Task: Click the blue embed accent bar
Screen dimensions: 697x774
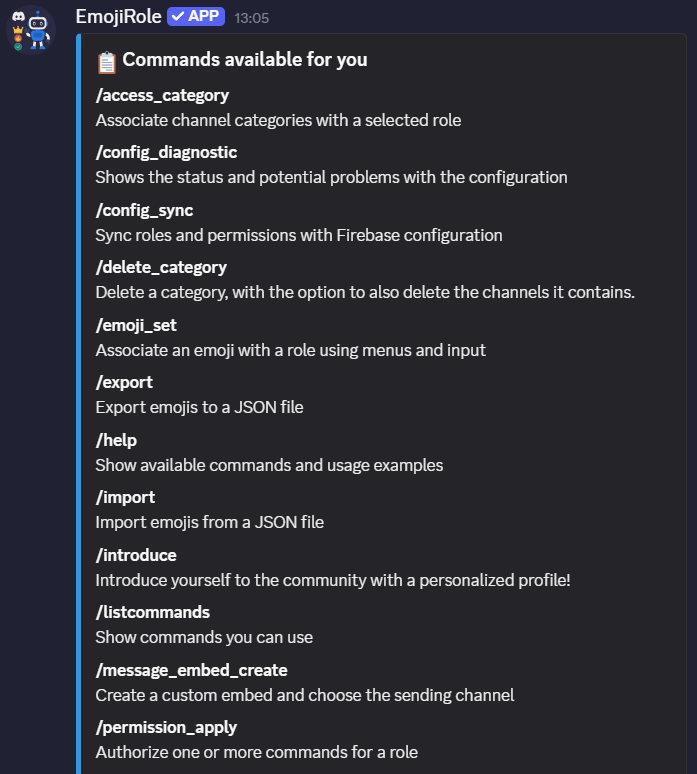Action: pos(78,400)
